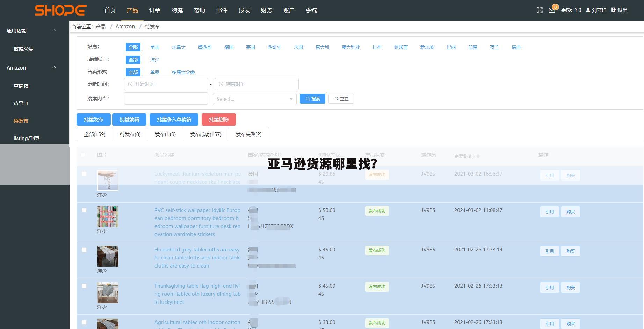The width and height of the screenshot is (644, 329).
Task: Click 发布成功 status on PVC wallpaper row
Action: (377, 211)
